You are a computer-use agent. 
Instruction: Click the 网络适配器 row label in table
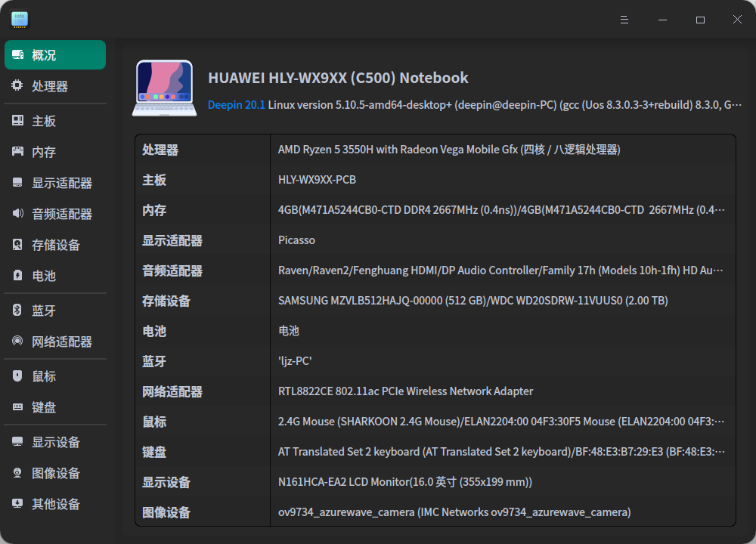click(x=172, y=391)
